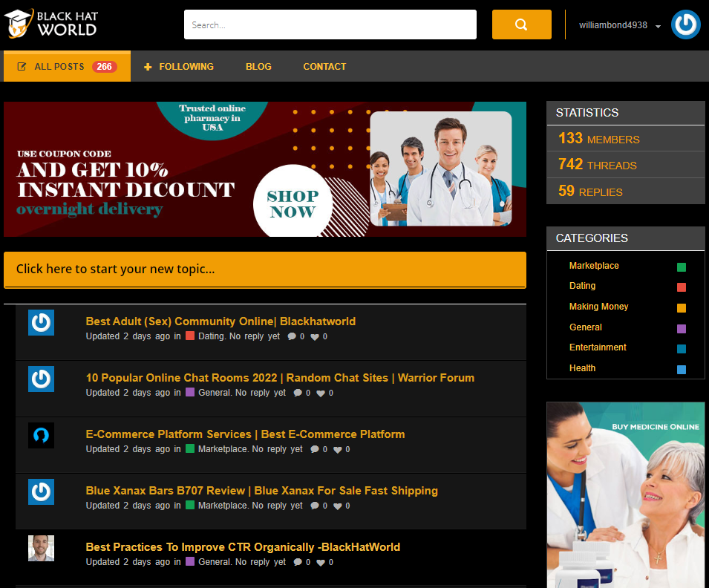Click orange swatch next to Making Money
This screenshot has width=709, height=588.
682,308
